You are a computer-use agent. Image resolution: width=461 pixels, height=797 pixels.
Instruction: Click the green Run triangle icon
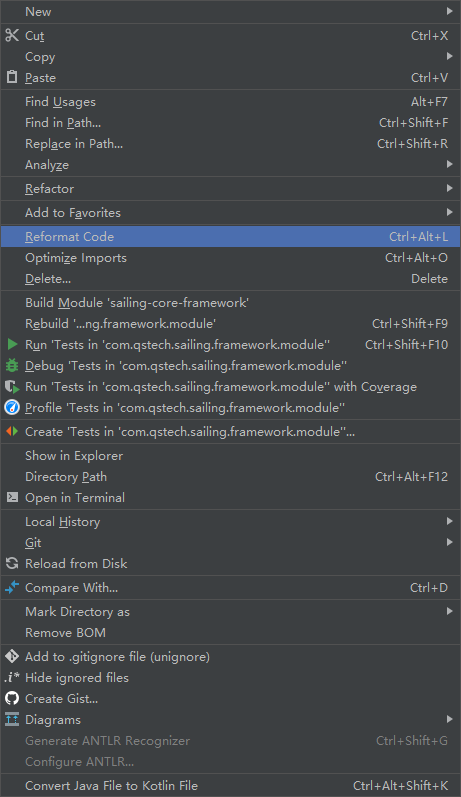(x=12, y=344)
